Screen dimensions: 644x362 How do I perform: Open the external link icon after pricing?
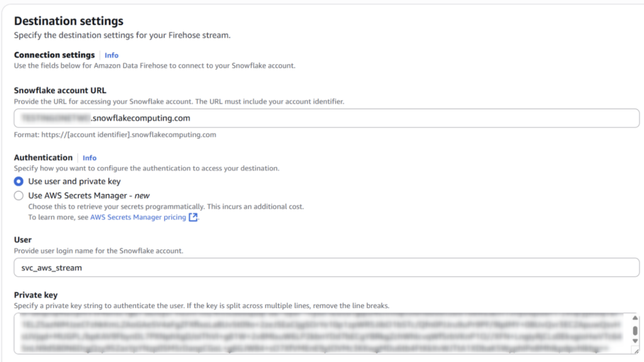coord(193,217)
